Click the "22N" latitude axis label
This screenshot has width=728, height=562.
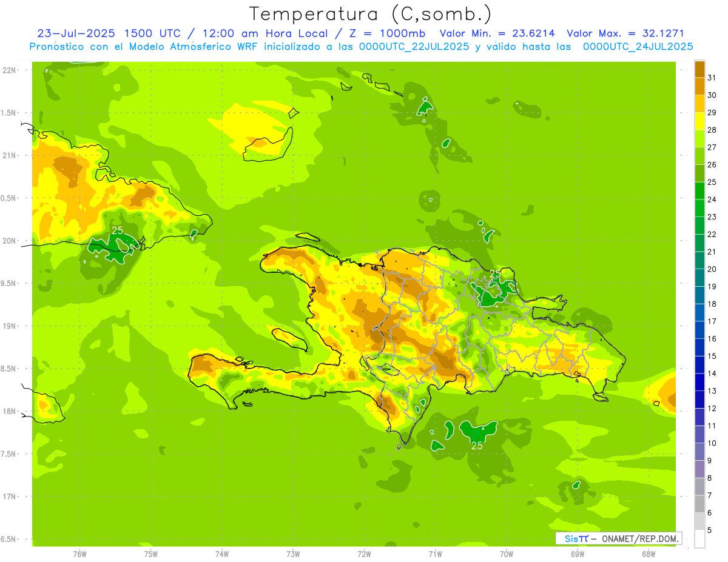tap(9, 70)
